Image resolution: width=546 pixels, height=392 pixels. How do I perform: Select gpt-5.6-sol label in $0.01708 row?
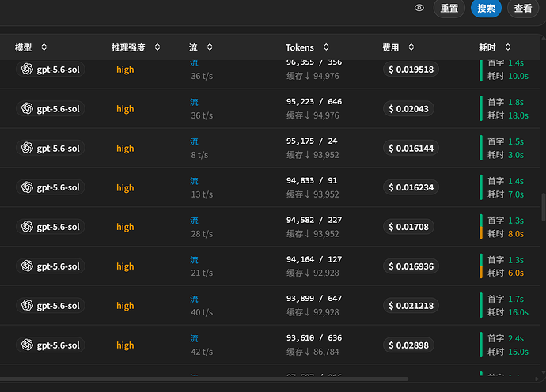pos(58,227)
